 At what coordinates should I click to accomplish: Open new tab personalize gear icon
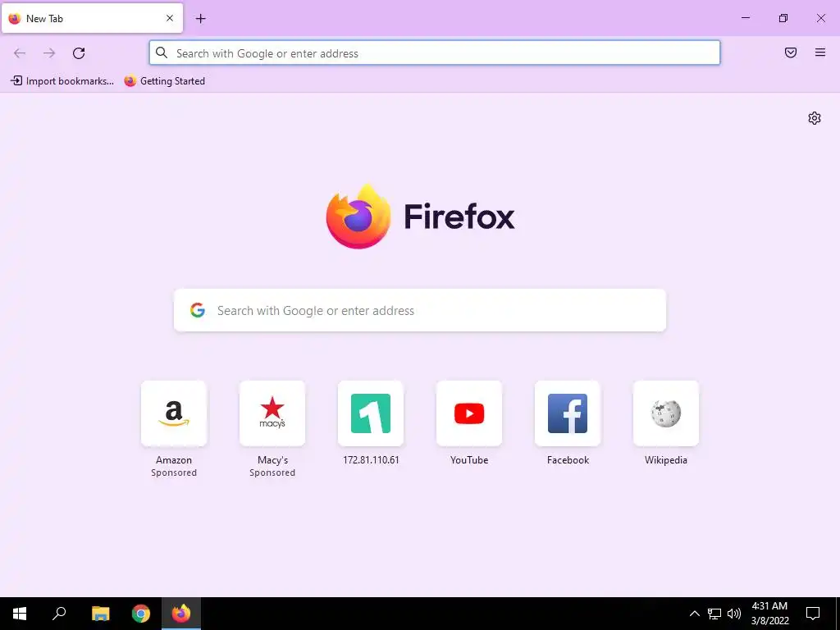pos(815,118)
